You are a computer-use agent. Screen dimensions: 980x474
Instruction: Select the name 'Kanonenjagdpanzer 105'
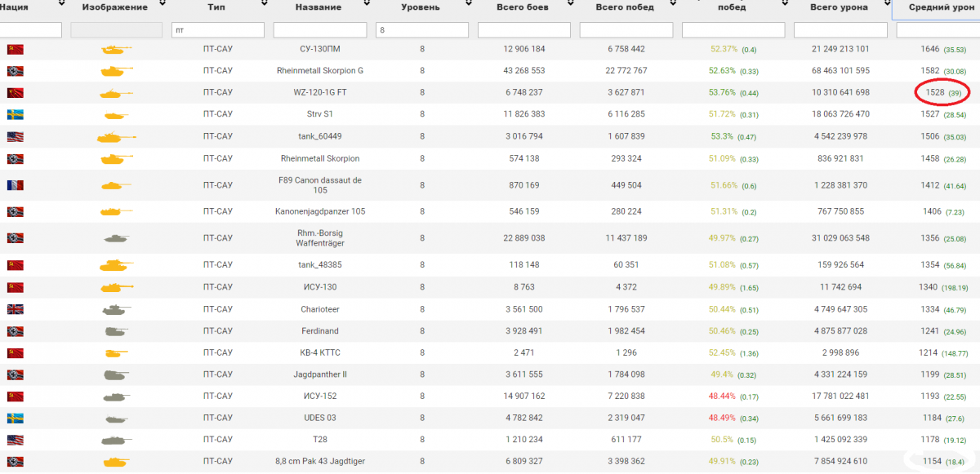[x=320, y=212]
